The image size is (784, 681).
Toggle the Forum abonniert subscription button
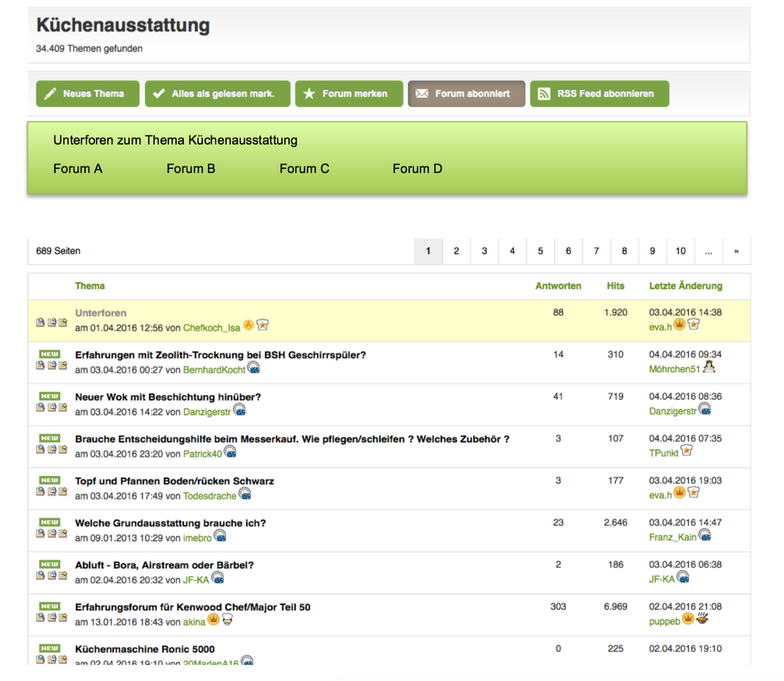click(466, 94)
